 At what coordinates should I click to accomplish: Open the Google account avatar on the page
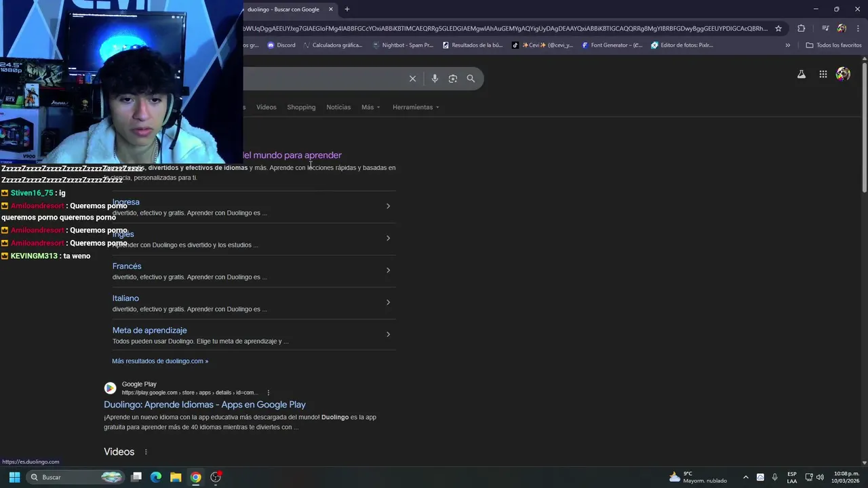pyautogui.click(x=844, y=75)
